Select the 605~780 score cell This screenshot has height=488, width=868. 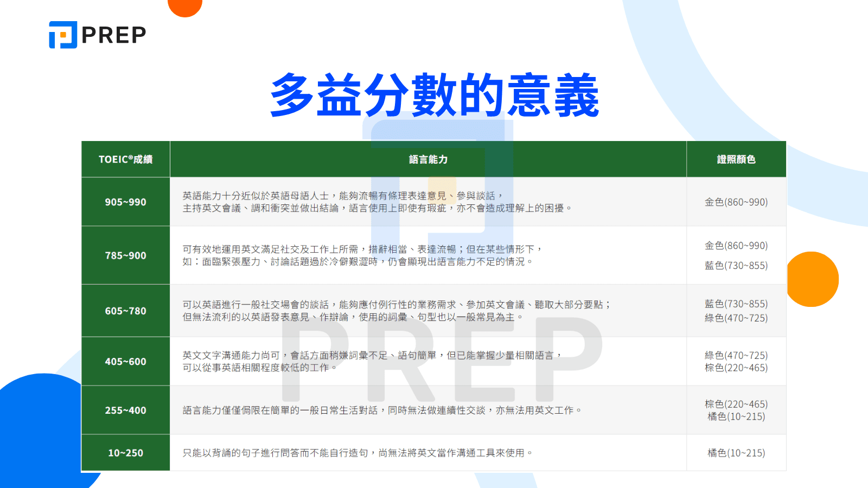tap(125, 310)
